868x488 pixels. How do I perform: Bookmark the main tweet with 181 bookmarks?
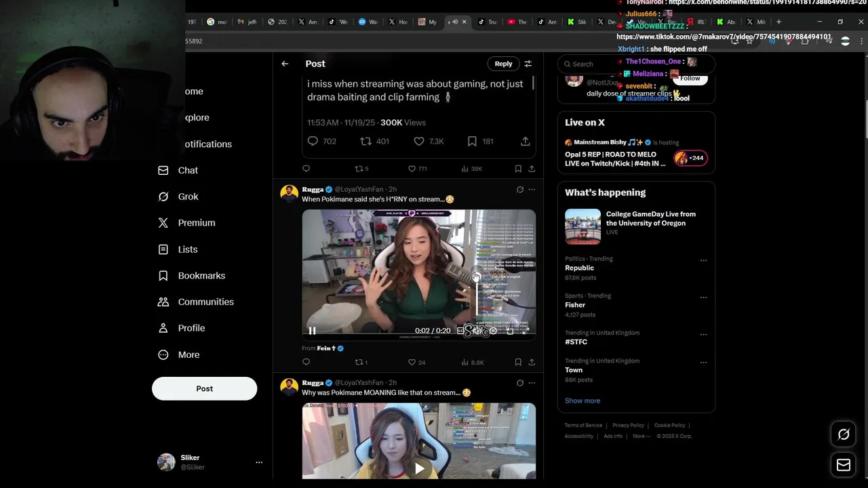point(480,141)
